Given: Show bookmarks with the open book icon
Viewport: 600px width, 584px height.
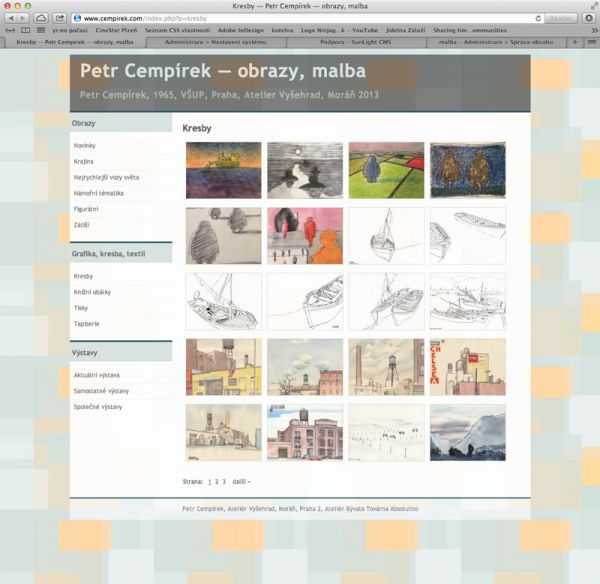Looking at the screenshot, I should point(25,30).
